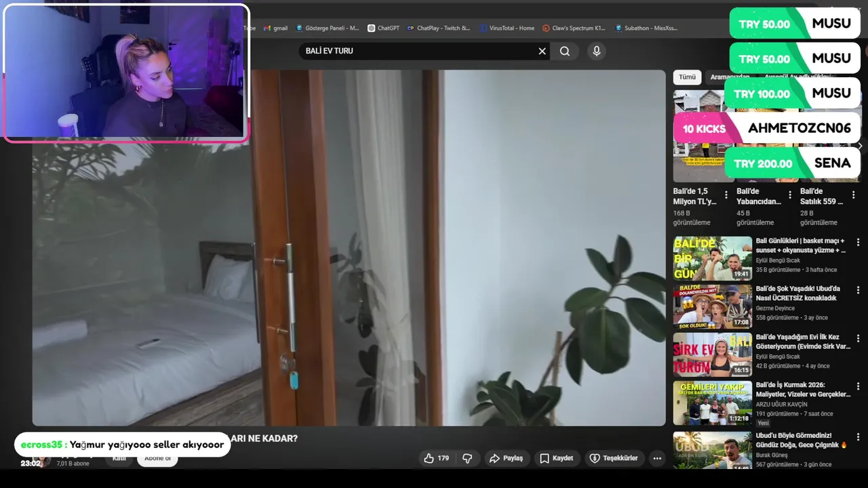Open the Gemileri Yakıp video thumbnail
The width and height of the screenshot is (868, 488).
712,403
